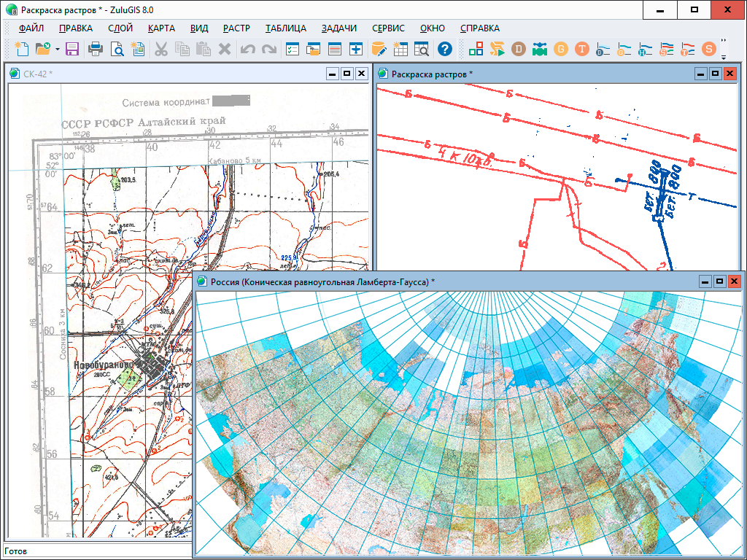Open the РАСТР menu

pyautogui.click(x=236, y=28)
